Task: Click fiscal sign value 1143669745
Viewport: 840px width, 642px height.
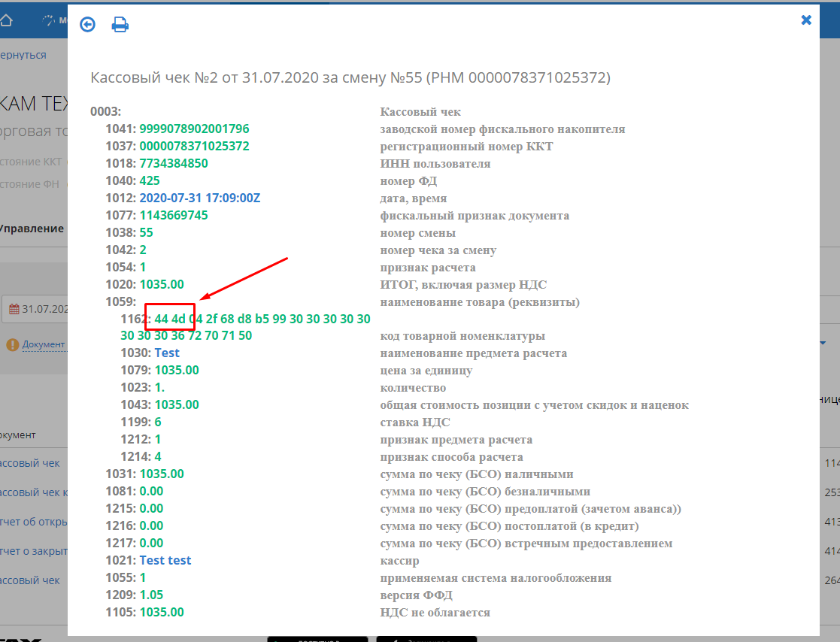Action: pos(174,215)
